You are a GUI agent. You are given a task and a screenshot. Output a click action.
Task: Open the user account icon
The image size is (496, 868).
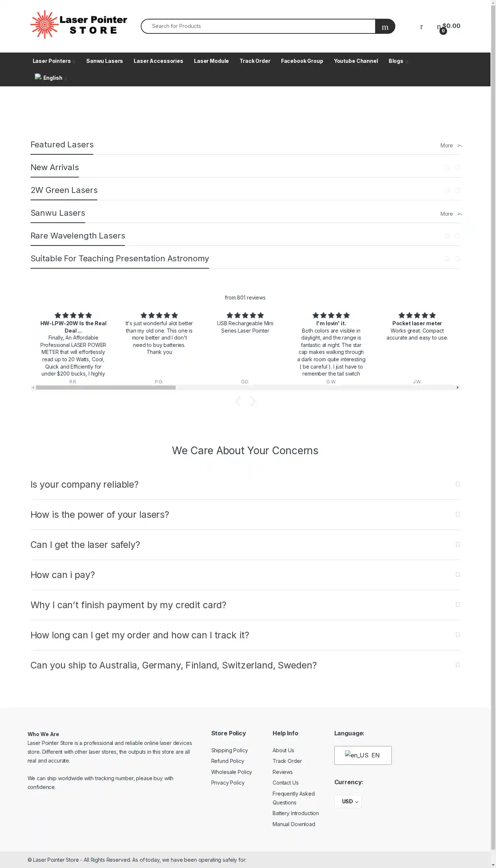click(x=421, y=26)
